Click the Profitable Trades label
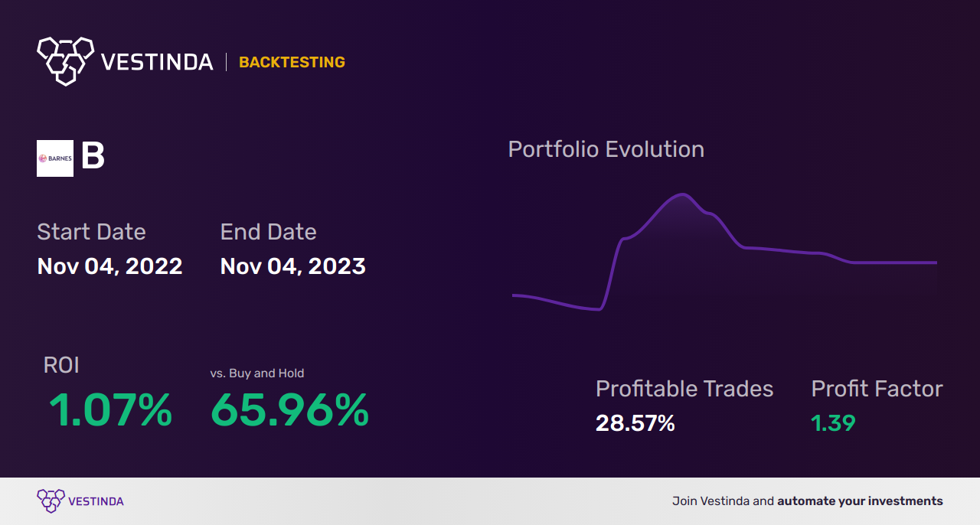This screenshot has width=980, height=525. (x=684, y=389)
